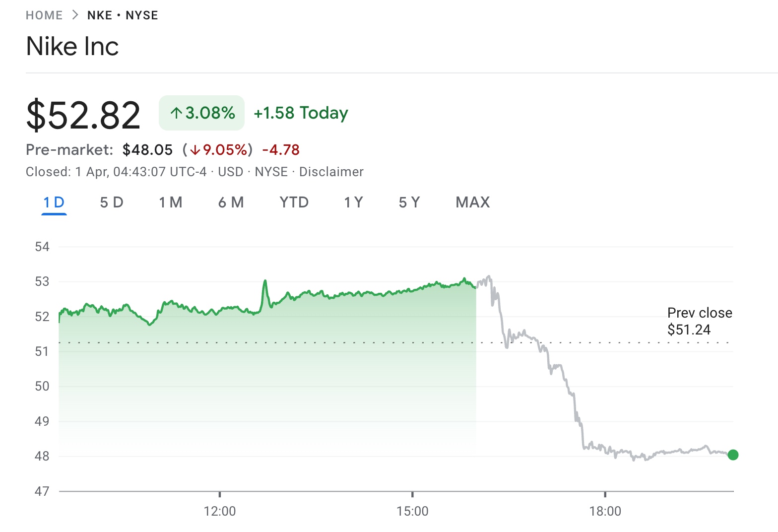Show the 1Y stock chart
Screen dimensions: 778x532
[353, 202]
